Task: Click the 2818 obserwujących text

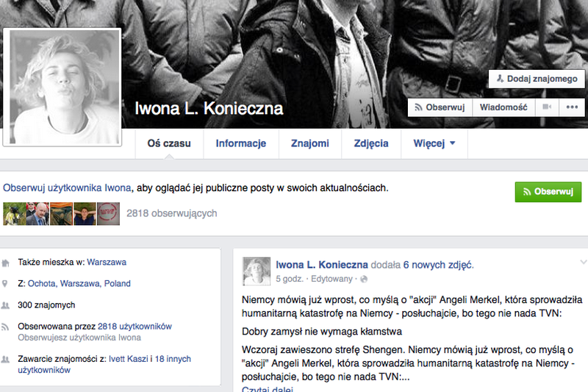Action: pos(172,213)
